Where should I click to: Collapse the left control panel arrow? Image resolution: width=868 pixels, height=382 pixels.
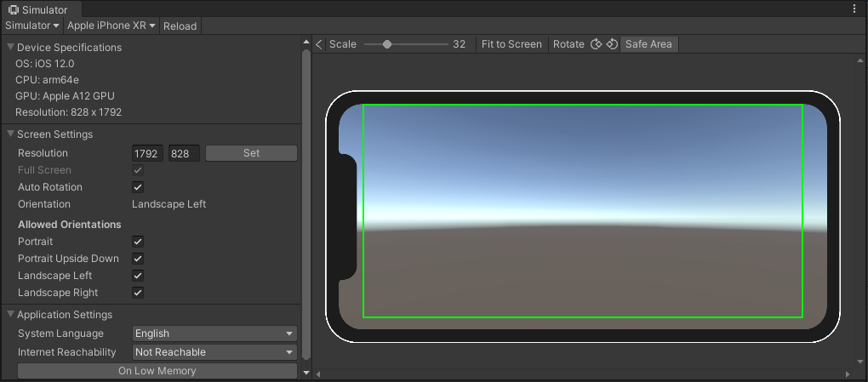(x=319, y=44)
